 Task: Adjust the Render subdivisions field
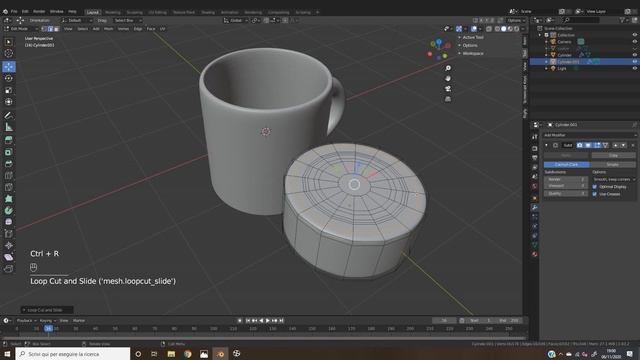[565, 179]
